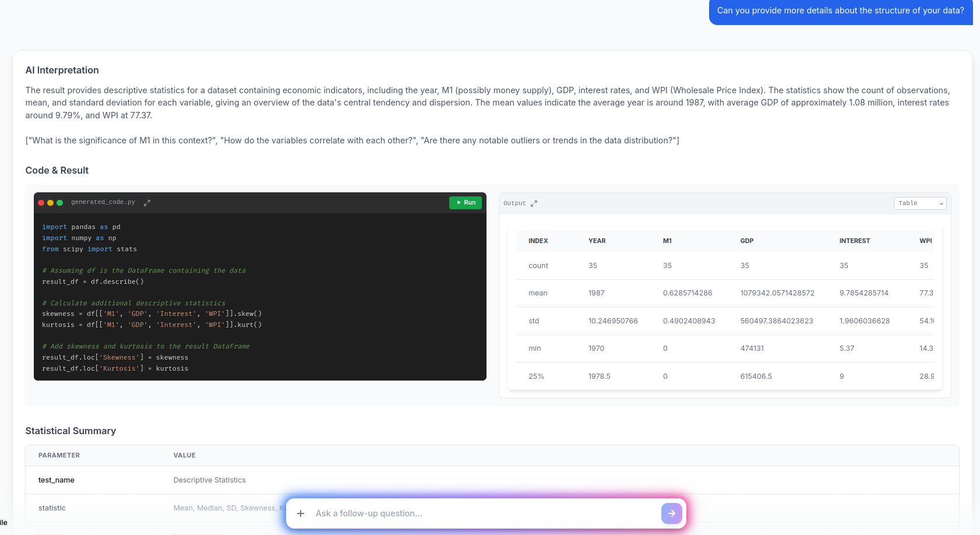Expand the generated_code.py editor to fullscreen

pos(146,202)
